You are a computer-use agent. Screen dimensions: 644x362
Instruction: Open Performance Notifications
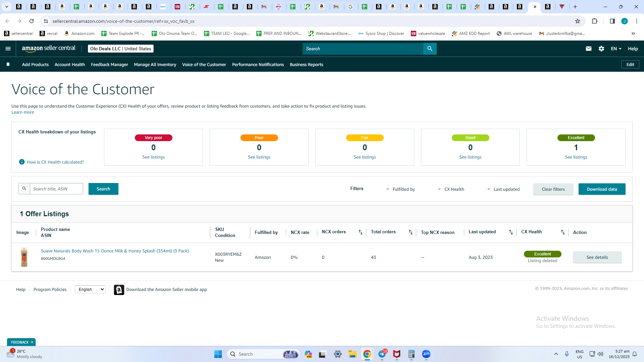click(x=258, y=64)
